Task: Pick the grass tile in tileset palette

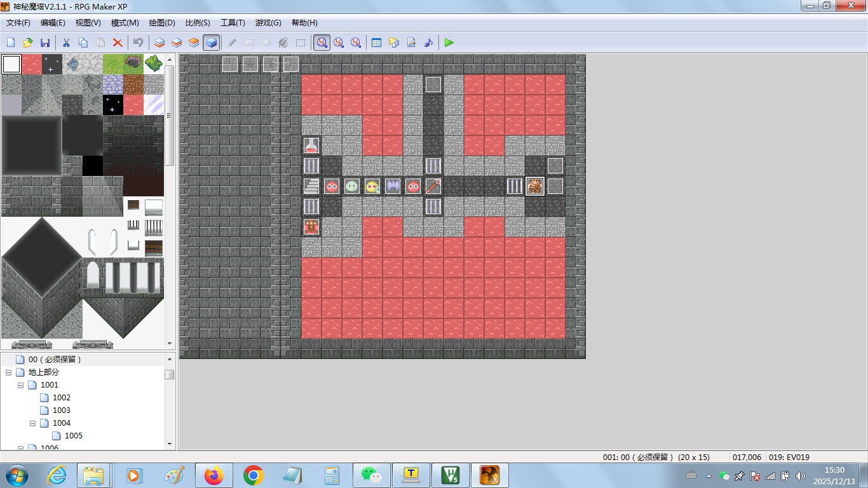Action: point(113,64)
